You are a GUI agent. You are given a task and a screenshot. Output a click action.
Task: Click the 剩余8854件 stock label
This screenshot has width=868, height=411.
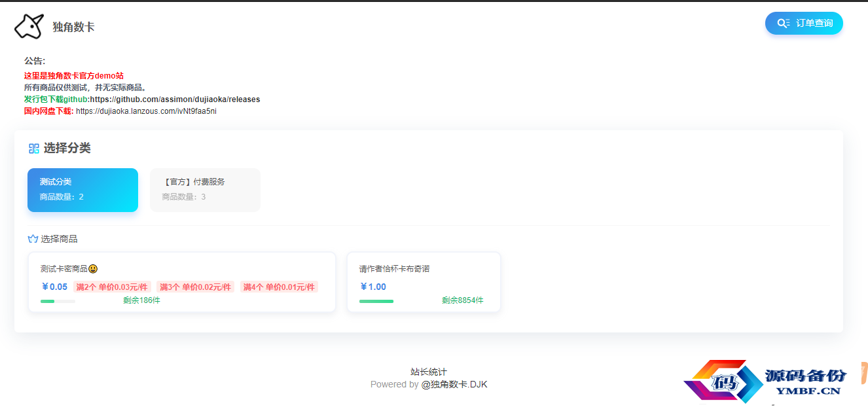[463, 300]
